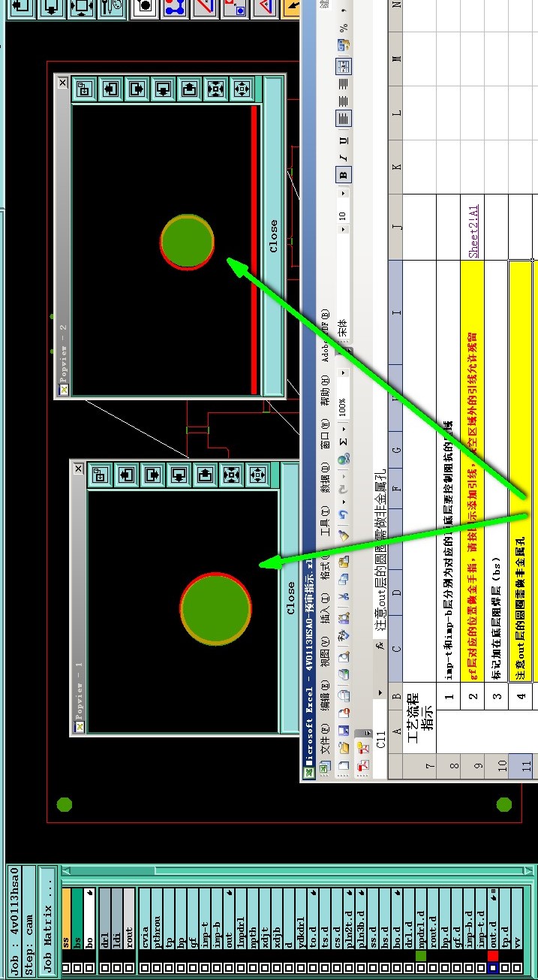Open the AutoSum dropdown arrow
This screenshot has width=538, height=980.
[x=344, y=429]
